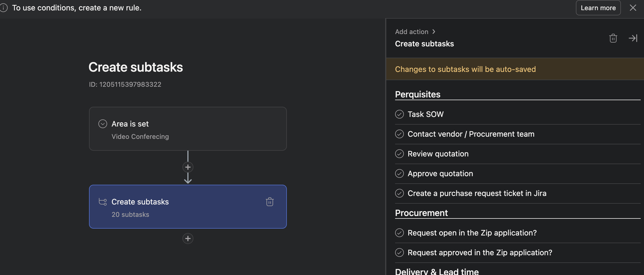Screen dimensions: 644x275
Task: Click the Create subtasks rule title heading
Action: point(136,67)
